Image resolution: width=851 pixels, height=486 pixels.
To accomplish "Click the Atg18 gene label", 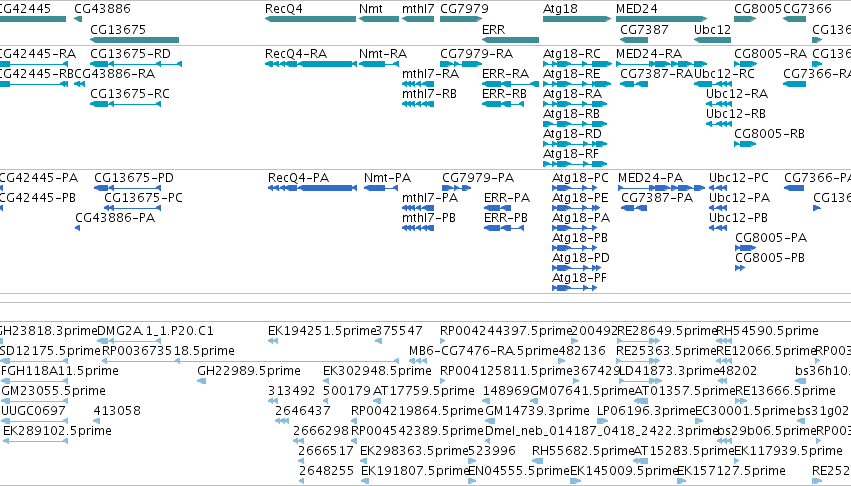I will click(560, 9).
